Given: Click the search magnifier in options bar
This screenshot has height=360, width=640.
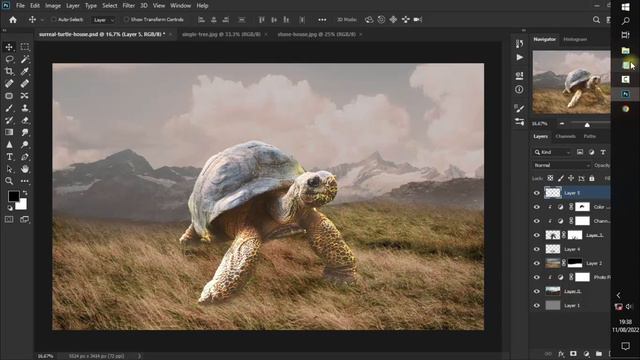Looking at the screenshot, I should point(596,20).
